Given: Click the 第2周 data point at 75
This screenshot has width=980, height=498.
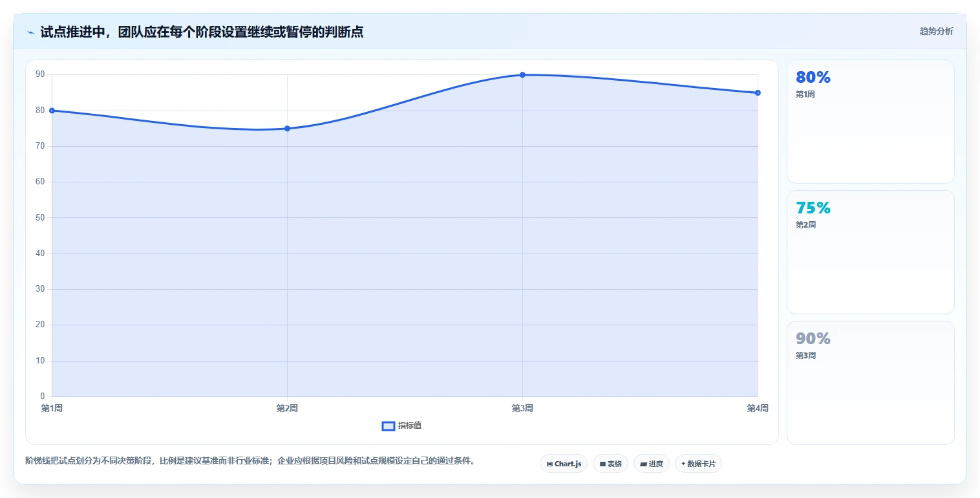Looking at the screenshot, I should (287, 129).
